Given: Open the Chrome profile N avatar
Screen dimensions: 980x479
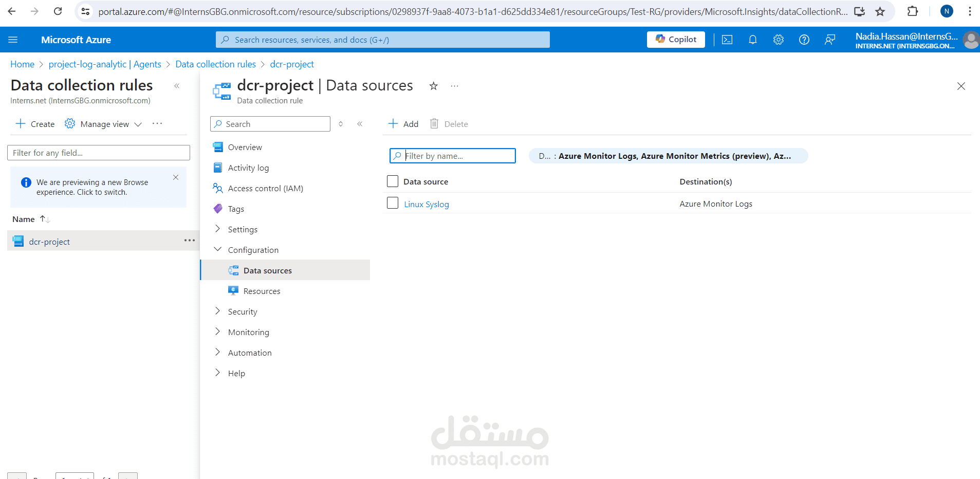Looking at the screenshot, I should (947, 11).
